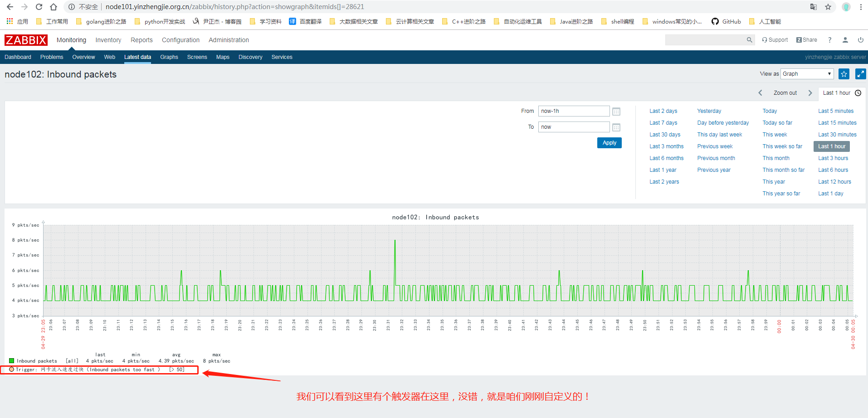Click the Zabbix search magnifier icon
Image resolution: width=868 pixels, height=418 pixels.
pyautogui.click(x=750, y=40)
